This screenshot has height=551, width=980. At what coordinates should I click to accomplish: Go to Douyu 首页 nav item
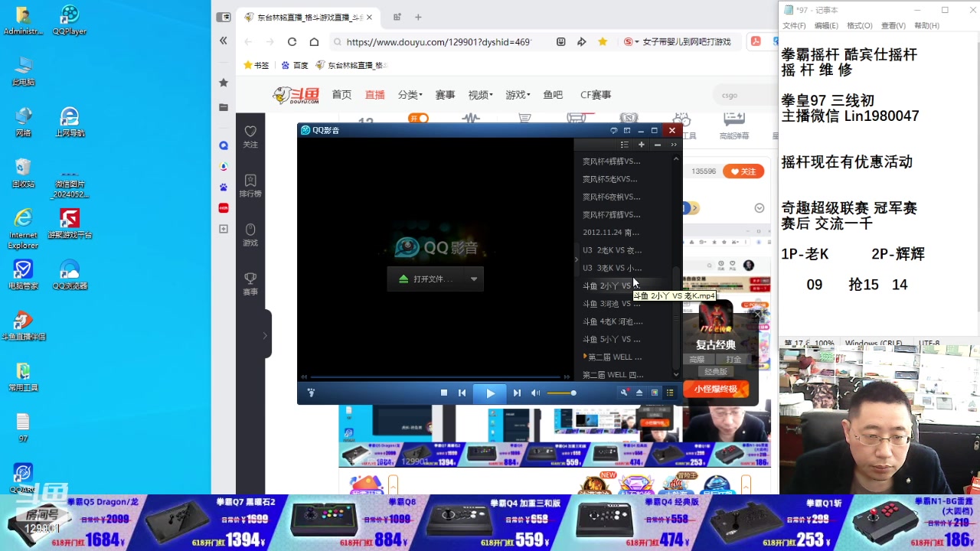point(341,95)
